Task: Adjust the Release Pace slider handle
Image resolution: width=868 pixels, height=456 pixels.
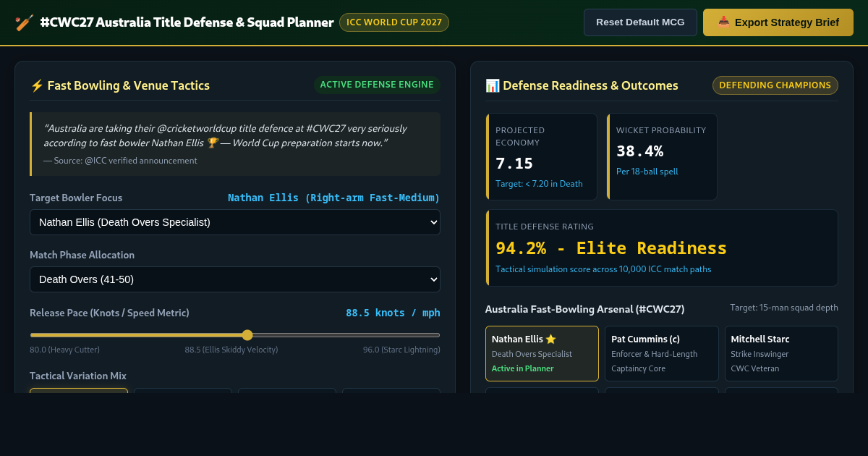Action: [247, 335]
